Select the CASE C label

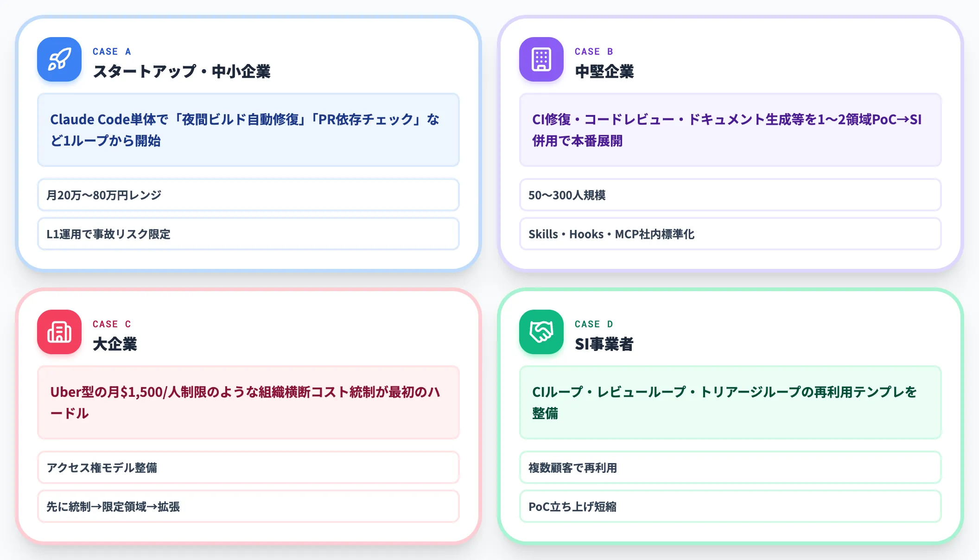click(112, 324)
